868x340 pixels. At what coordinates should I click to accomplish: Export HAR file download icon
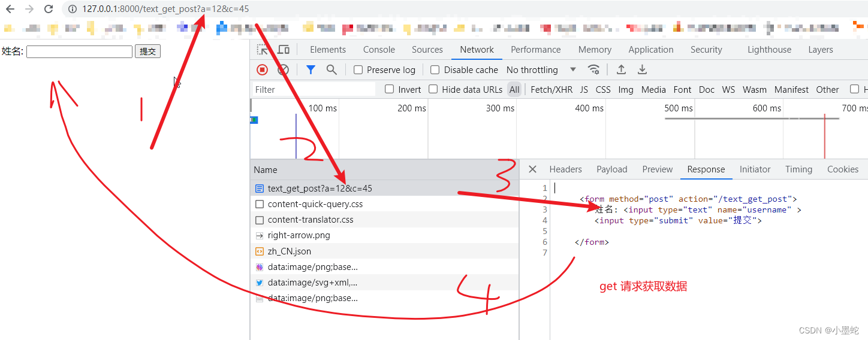pos(642,70)
